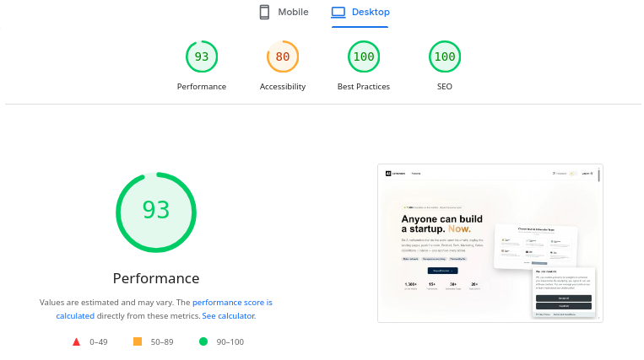The image size is (644, 360).
Task: Click 'Values are estimated and may vary' text
Action: (106, 303)
